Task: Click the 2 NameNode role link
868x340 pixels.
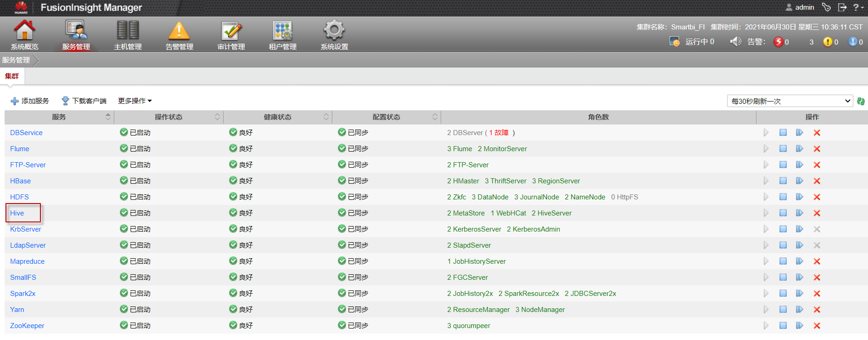Action: [x=585, y=197]
